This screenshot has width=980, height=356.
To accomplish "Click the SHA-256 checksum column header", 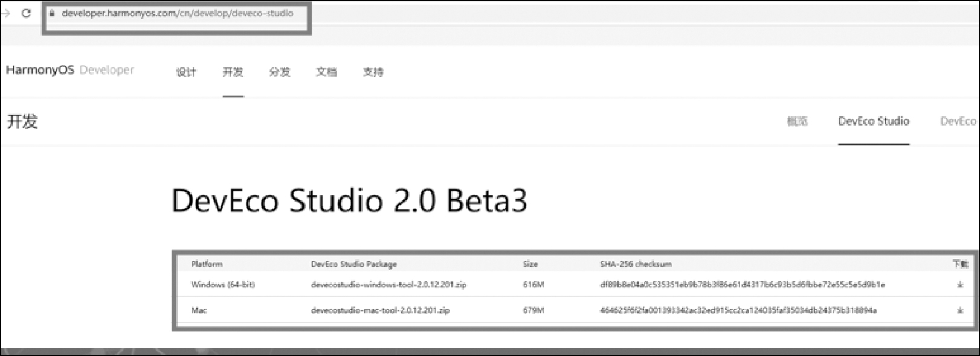I will pyautogui.click(x=636, y=264).
